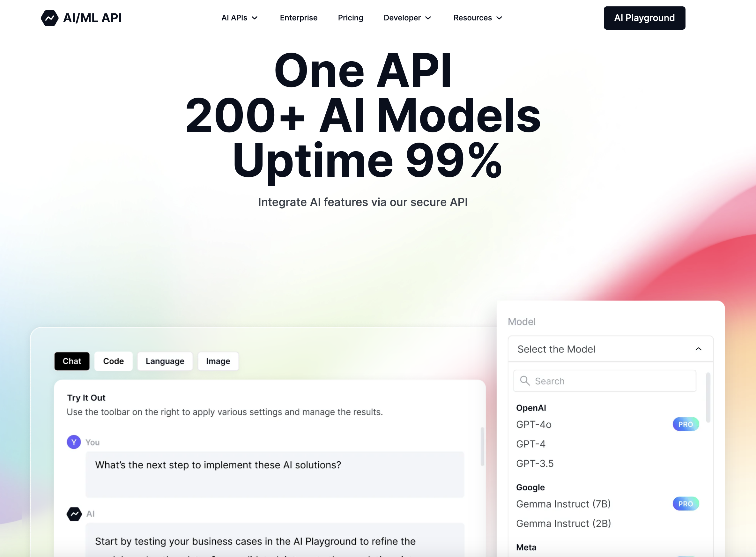Viewport: 756px width, 557px height.
Task: Select the GPT-3.5 model option
Action: pyautogui.click(x=535, y=463)
